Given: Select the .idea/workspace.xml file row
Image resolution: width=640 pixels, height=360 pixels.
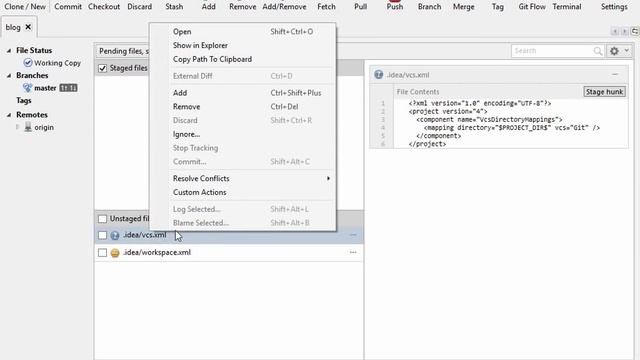Looking at the screenshot, I should point(229,253).
